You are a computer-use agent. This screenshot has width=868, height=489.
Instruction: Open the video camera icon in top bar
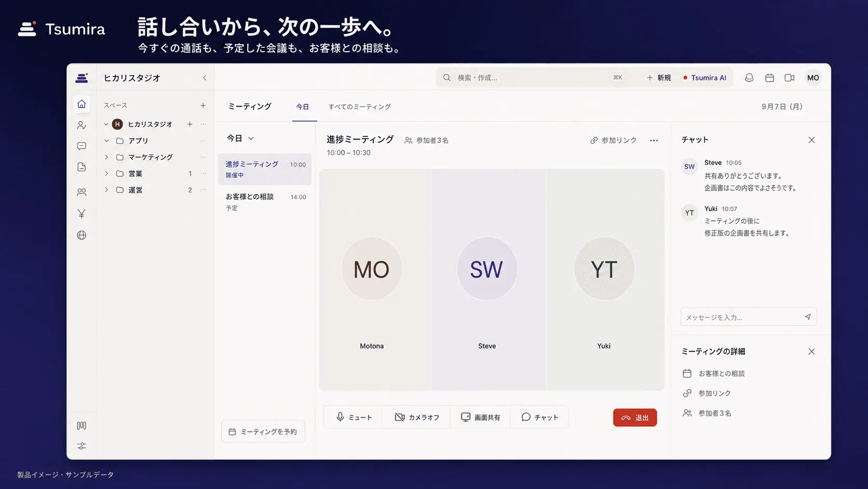click(x=790, y=78)
